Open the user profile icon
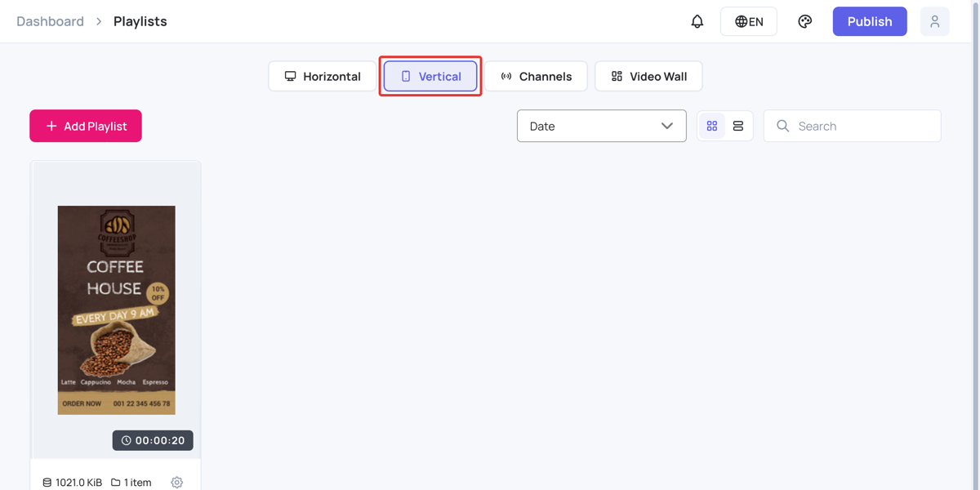Viewport: 980px width, 490px height. [x=934, y=21]
